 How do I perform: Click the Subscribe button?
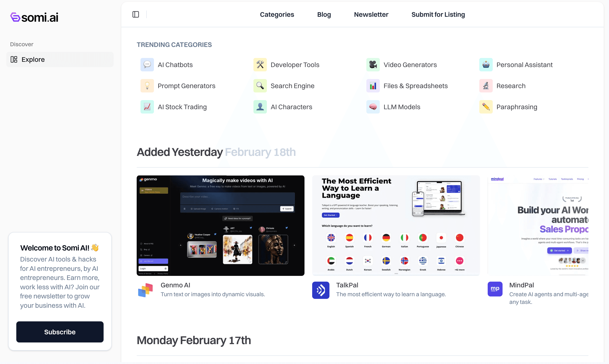pos(60,331)
